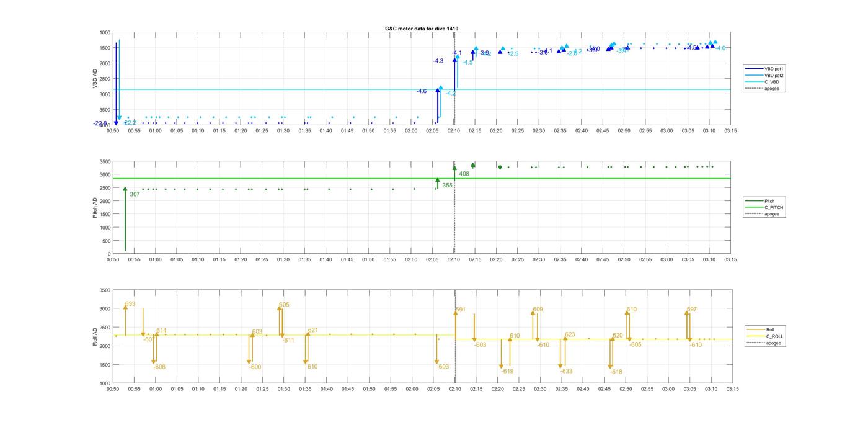Viewport: 868px width, 430px height.
Task: Click the plot title "G&C motor data for dive 1410"
Action: pos(422,29)
